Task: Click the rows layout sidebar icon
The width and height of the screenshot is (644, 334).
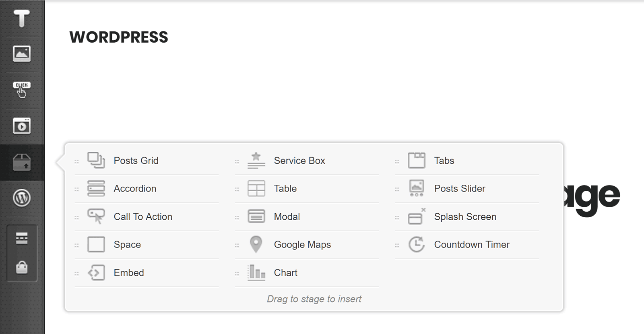Action: pyautogui.click(x=22, y=238)
